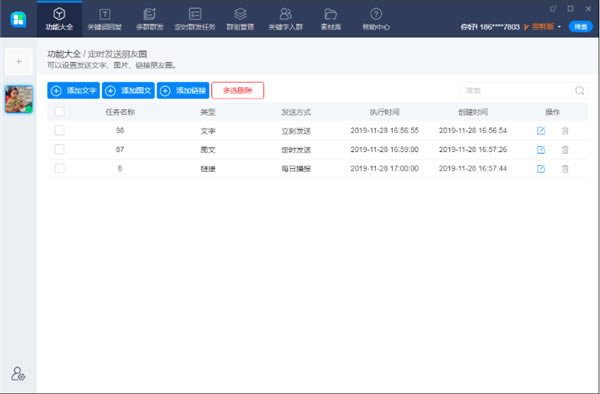Add a new account with the plus button
Viewport: 600px width, 394px height.
[x=19, y=61]
